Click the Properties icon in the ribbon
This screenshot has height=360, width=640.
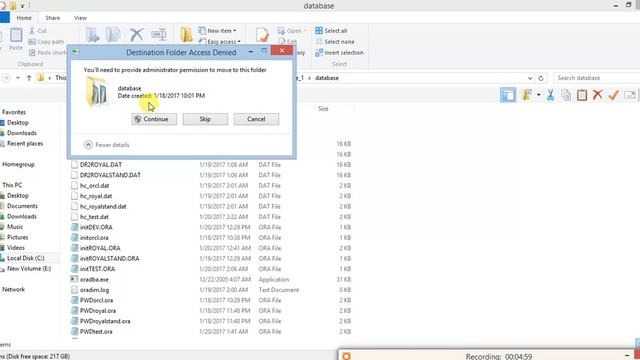point(262,35)
